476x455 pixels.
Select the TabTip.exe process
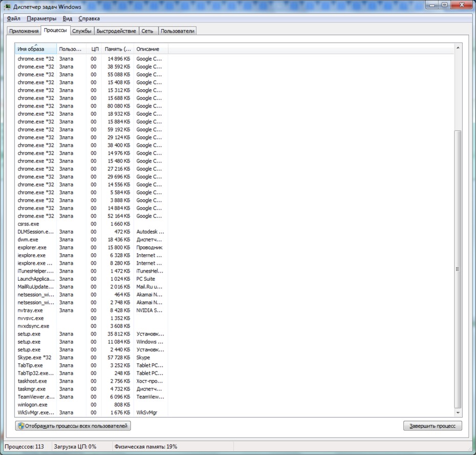pyautogui.click(x=91, y=366)
